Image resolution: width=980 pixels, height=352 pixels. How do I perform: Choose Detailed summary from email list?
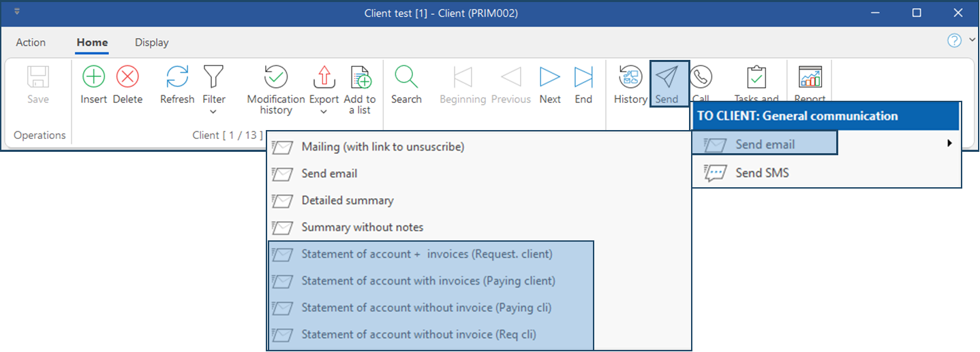tap(347, 201)
